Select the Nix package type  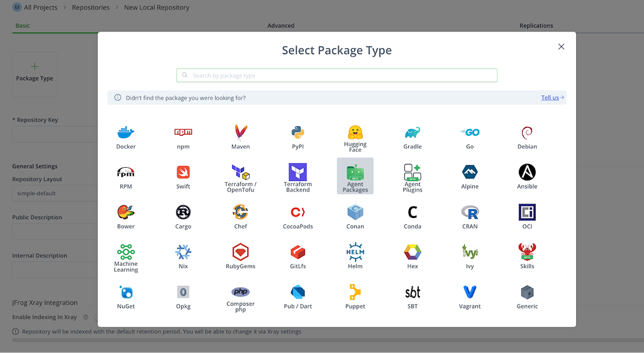183,257
